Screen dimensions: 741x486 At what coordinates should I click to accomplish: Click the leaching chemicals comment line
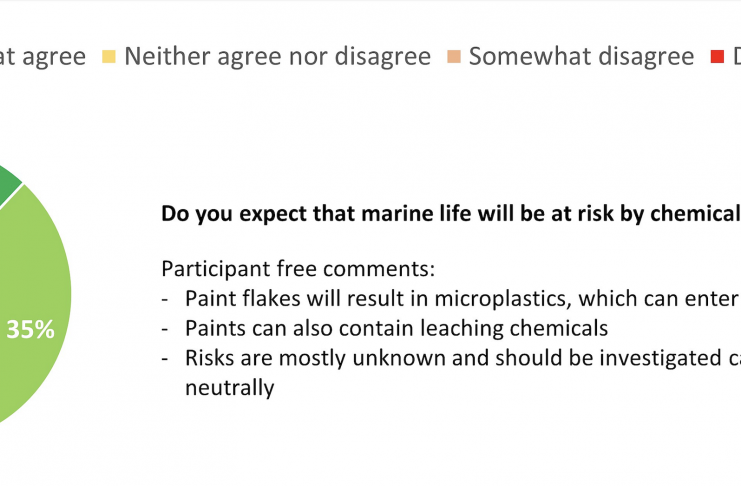(x=396, y=328)
